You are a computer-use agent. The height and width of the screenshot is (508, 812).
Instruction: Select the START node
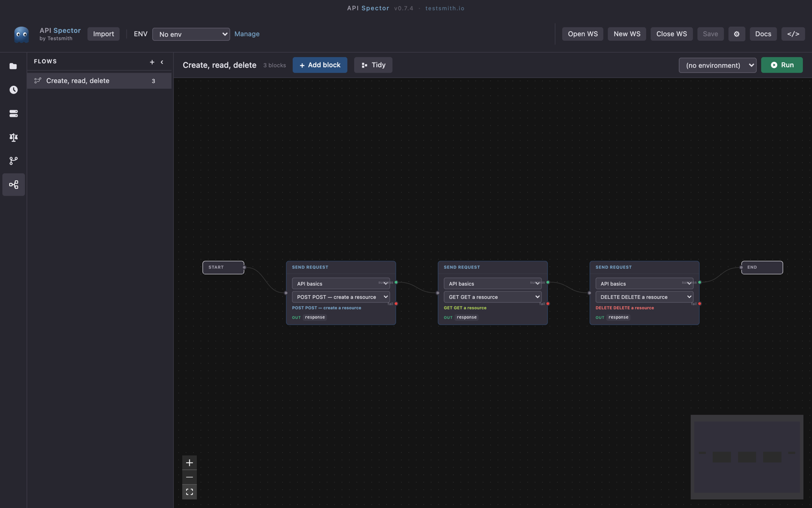[x=223, y=267]
